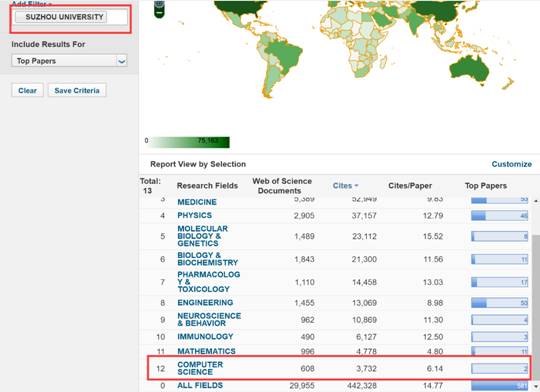Click the IMMUNOLOGY field link
This screenshot has height=392, width=540.
coord(205,337)
